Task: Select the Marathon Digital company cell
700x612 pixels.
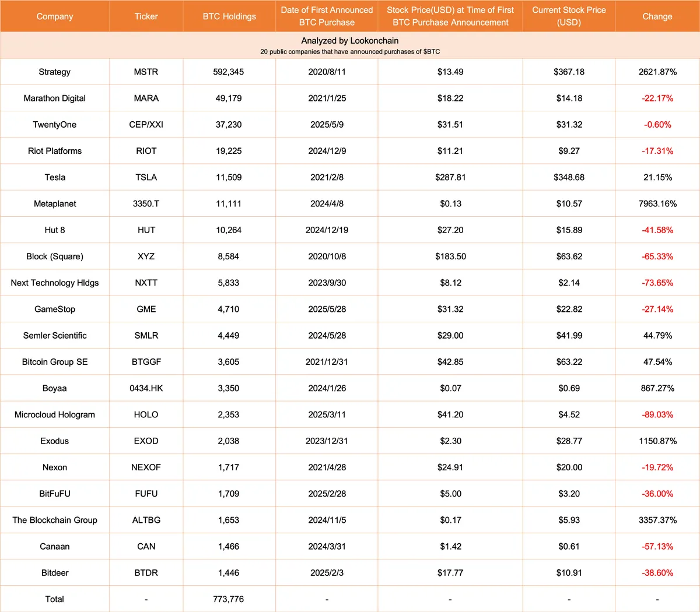Action: point(55,98)
